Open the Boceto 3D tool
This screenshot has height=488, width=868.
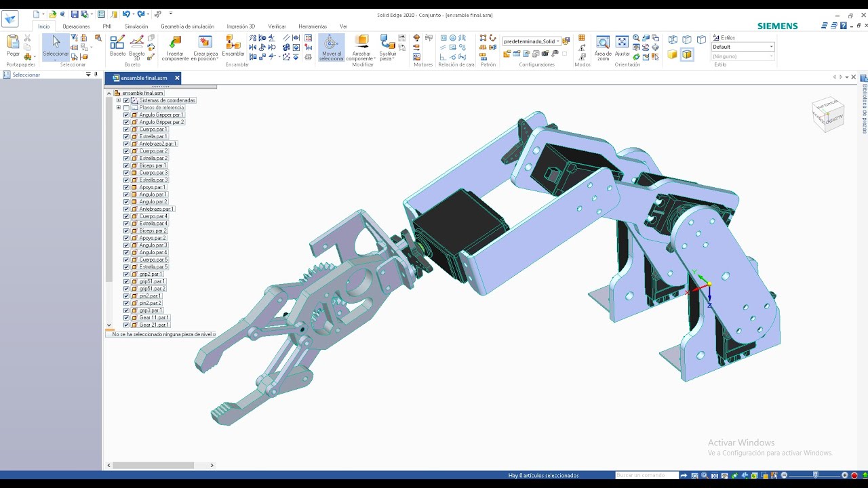click(x=137, y=47)
